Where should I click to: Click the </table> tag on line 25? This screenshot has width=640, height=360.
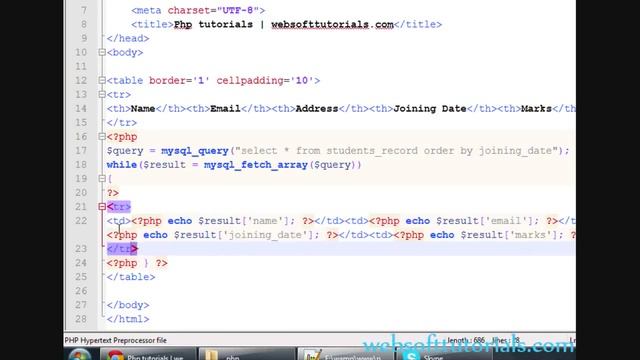click(x=131, y=277)
